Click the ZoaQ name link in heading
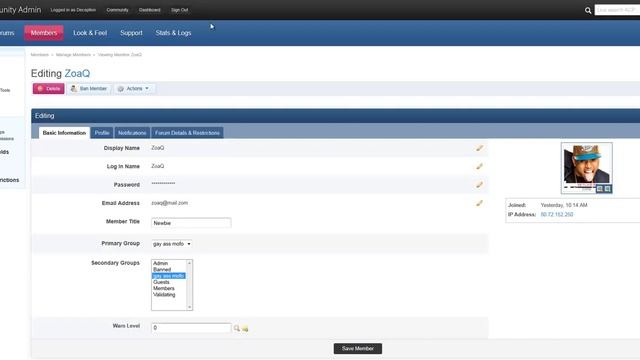Screen dimensions: 640x360 tap(77, 73)
